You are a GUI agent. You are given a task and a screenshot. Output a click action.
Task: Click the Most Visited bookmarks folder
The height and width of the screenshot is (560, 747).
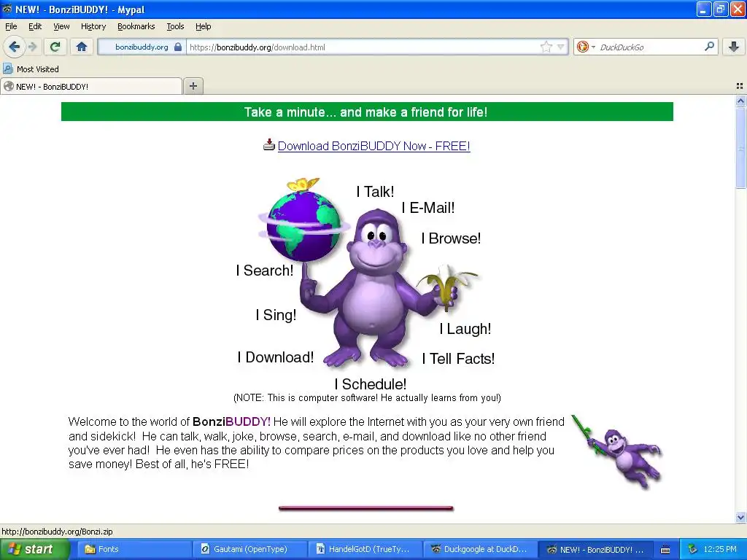(31, 69)
